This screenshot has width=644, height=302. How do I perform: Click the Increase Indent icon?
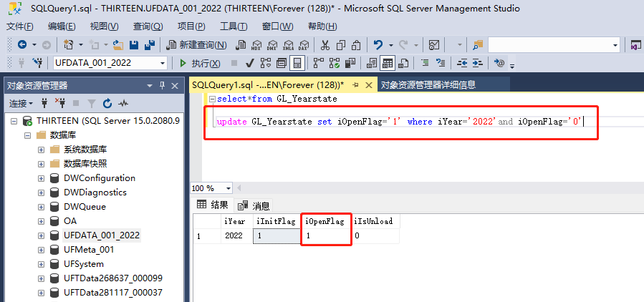(x=477, y=63)
